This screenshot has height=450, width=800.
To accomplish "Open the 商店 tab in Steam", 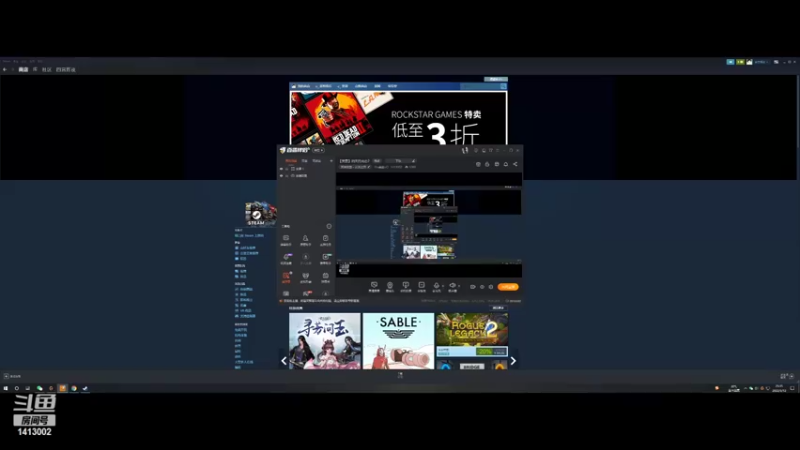I will [23, 69].
